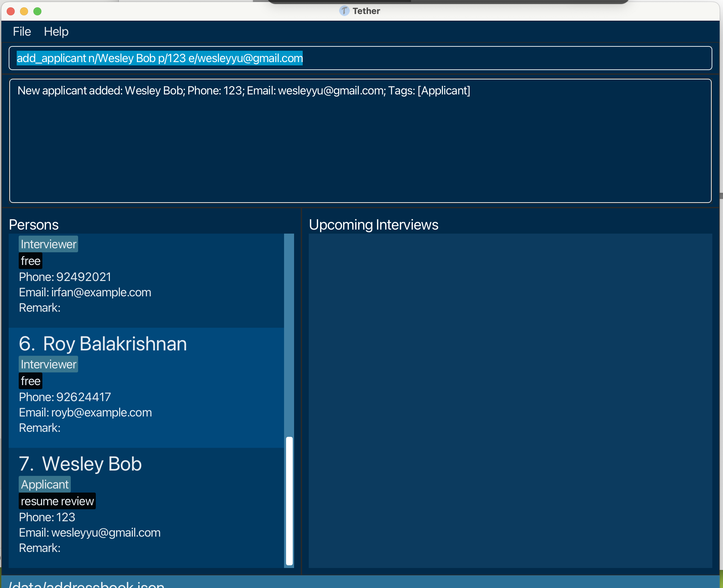Click the resume review status tag on Wesley Bob

57,500
